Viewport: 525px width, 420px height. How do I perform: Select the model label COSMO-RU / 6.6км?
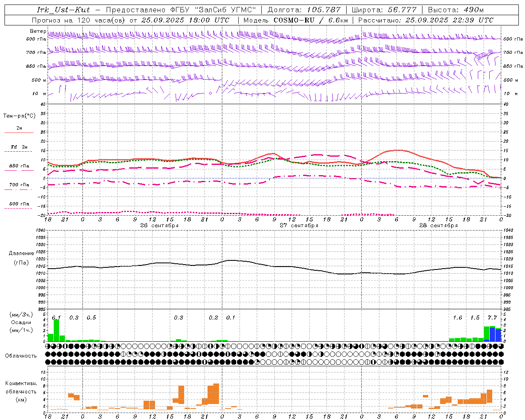click(x=310, y=20)
